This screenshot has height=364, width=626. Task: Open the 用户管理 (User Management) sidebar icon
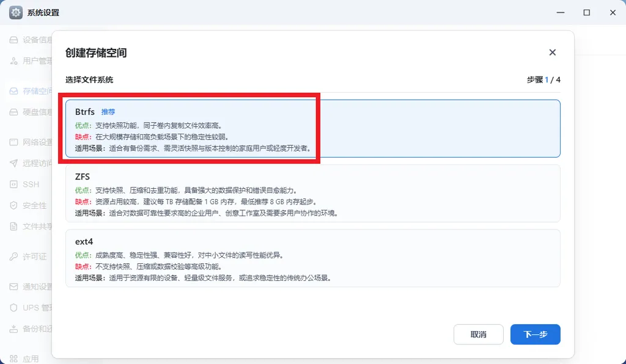tap(13, 61)
